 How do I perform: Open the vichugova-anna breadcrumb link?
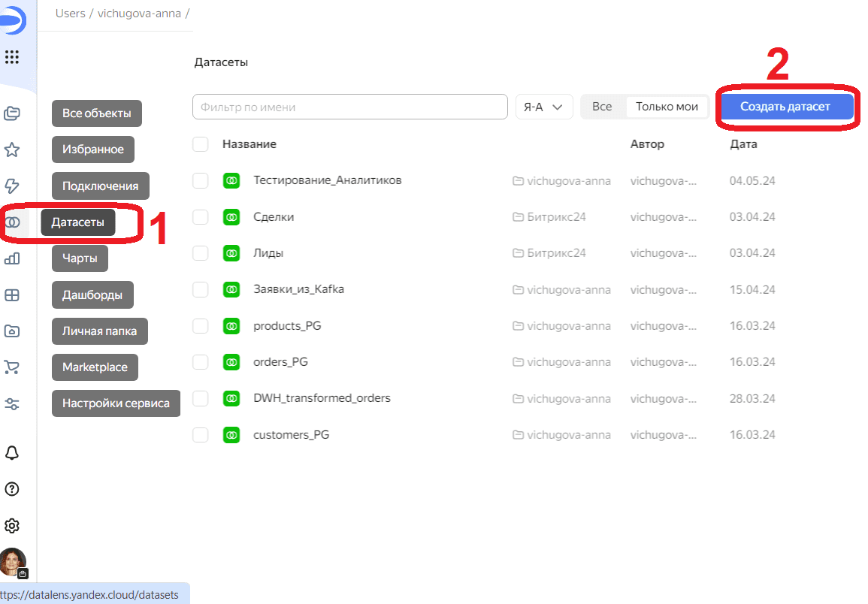139,14
